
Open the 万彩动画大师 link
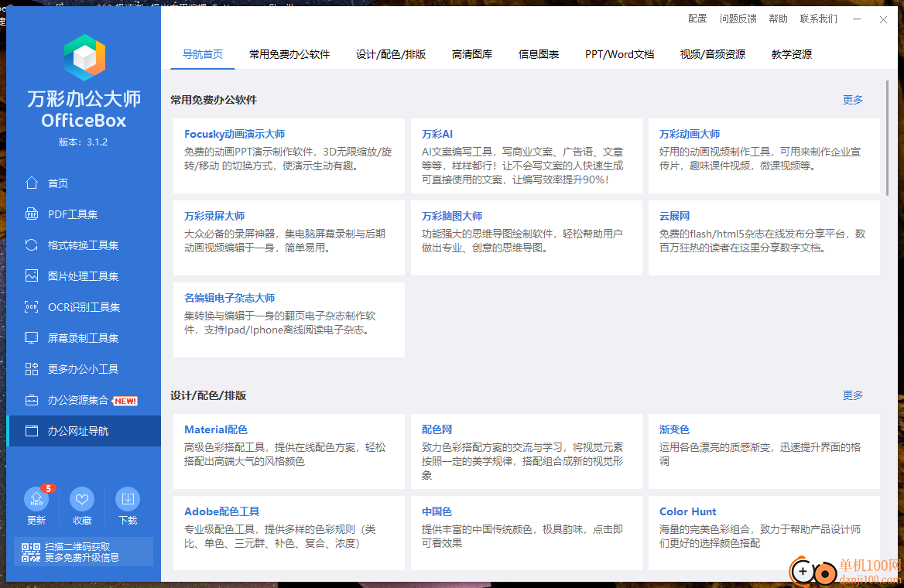[x=690, y=134]
